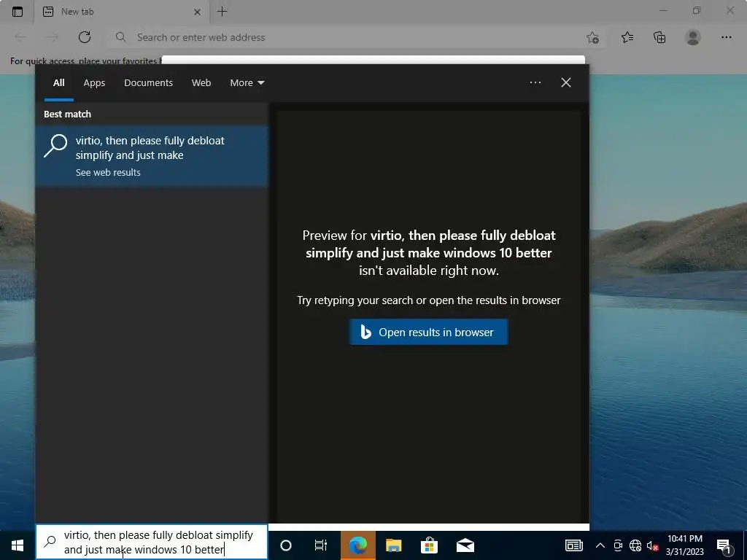Open a new tab with plus button
The width and height of the screenshot is (747, 560).
(x=222, y=12)
